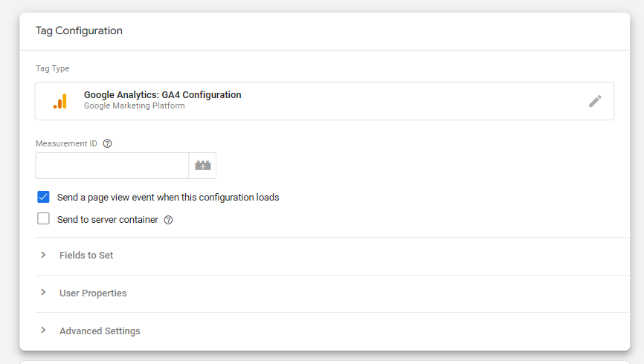
Task: Click the Fields to Set section title
Action: click(x=86, y=255)
